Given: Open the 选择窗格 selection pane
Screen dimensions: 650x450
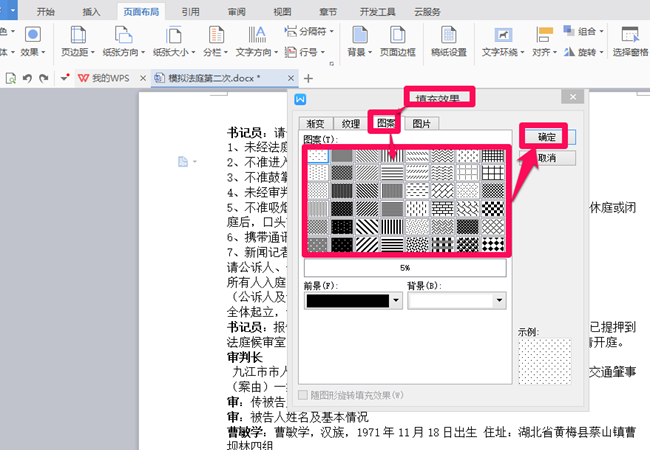Looking at the screenshot, I should pos(631,41).
